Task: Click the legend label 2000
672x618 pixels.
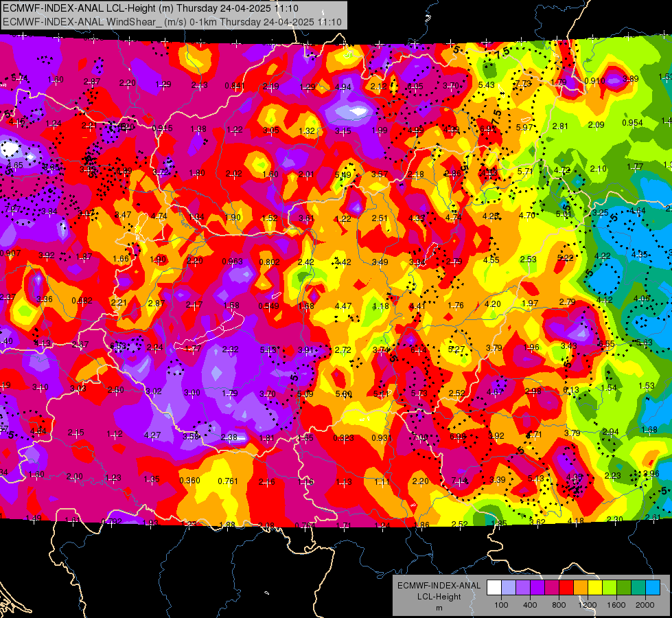Action: [x=645, y=605]
